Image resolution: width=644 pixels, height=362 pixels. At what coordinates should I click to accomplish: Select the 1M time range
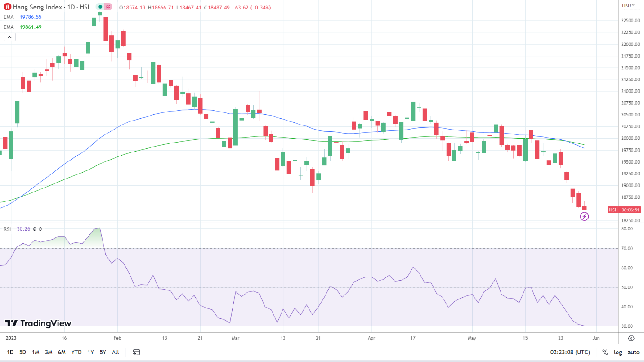point(36,352)
